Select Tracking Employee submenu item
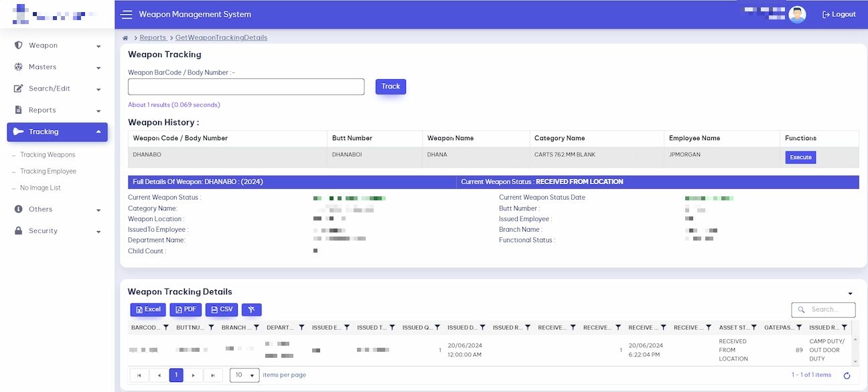 [48, 172]
